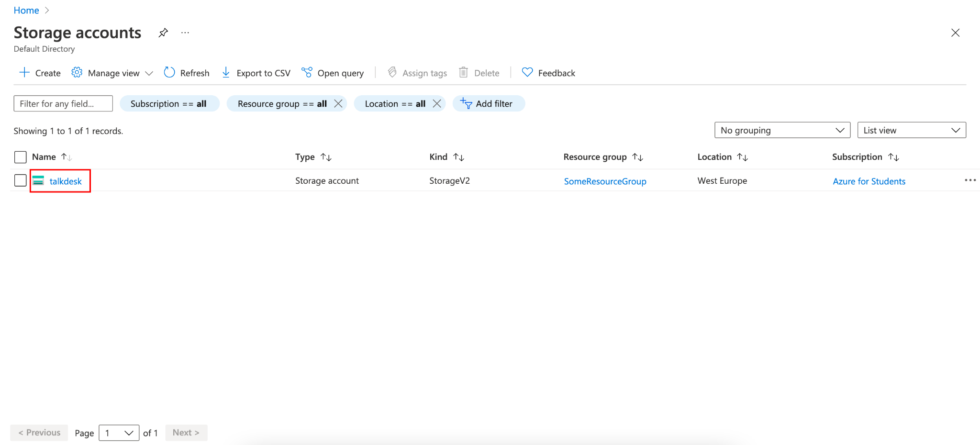Open Feedback heart button
The image size is (980, 445).
(x=548, y=73)
